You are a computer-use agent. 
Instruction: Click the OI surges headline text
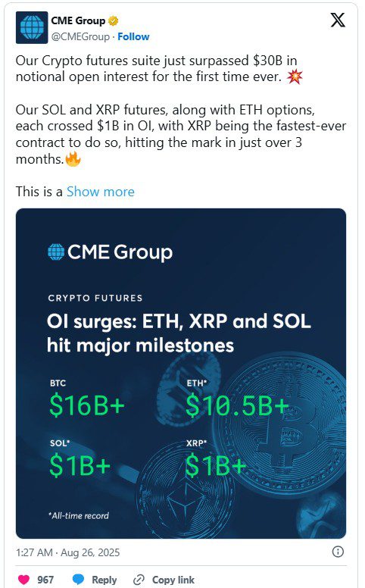point(179,333)
